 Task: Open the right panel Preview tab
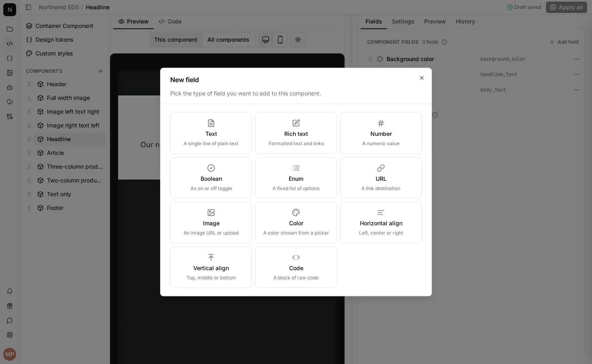pyautogui.click(x=435, y=21)
